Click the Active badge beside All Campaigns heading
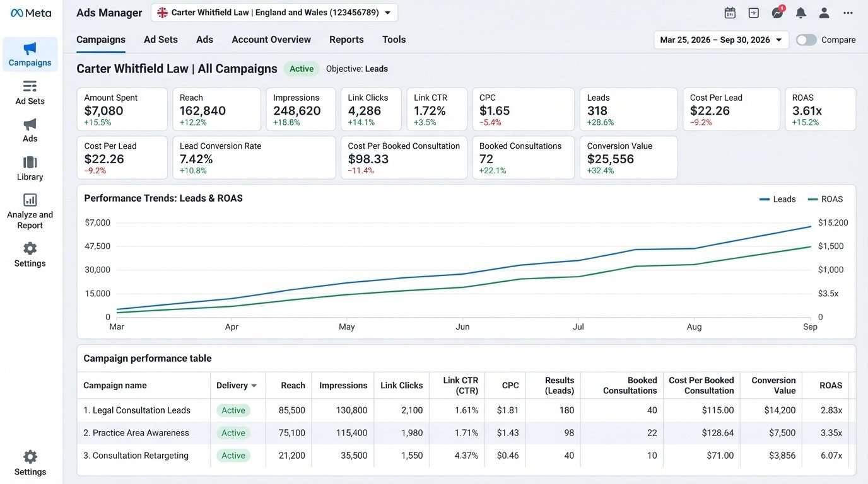Viewport: 868px width, 484px height. (302, 69)
